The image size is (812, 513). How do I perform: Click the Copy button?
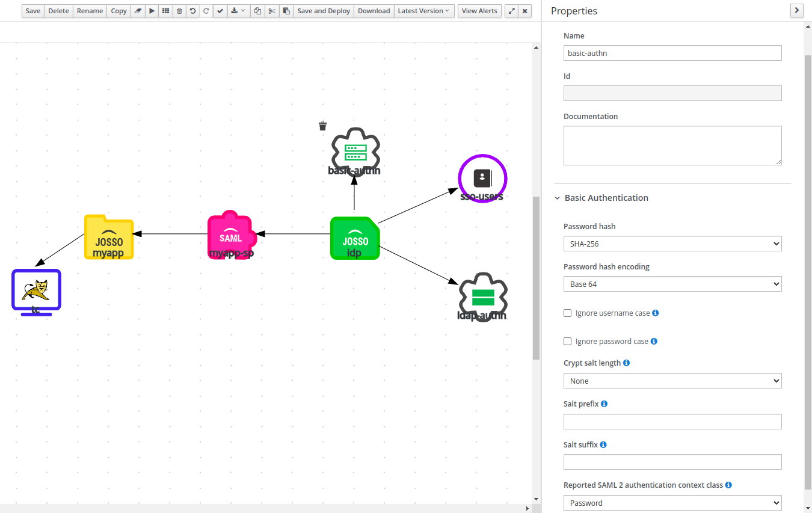118,11
